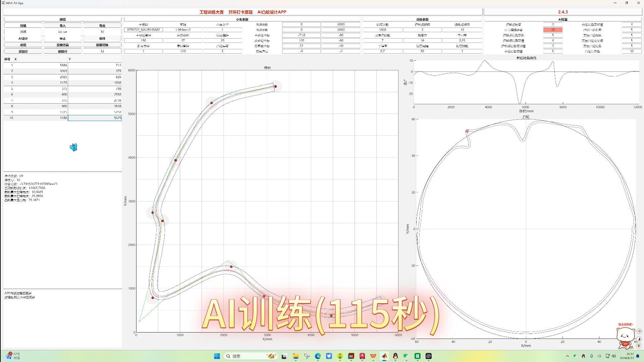Click the 删除行 delete row button
Screen dimensions: 644x362
[x=63, y=51]
